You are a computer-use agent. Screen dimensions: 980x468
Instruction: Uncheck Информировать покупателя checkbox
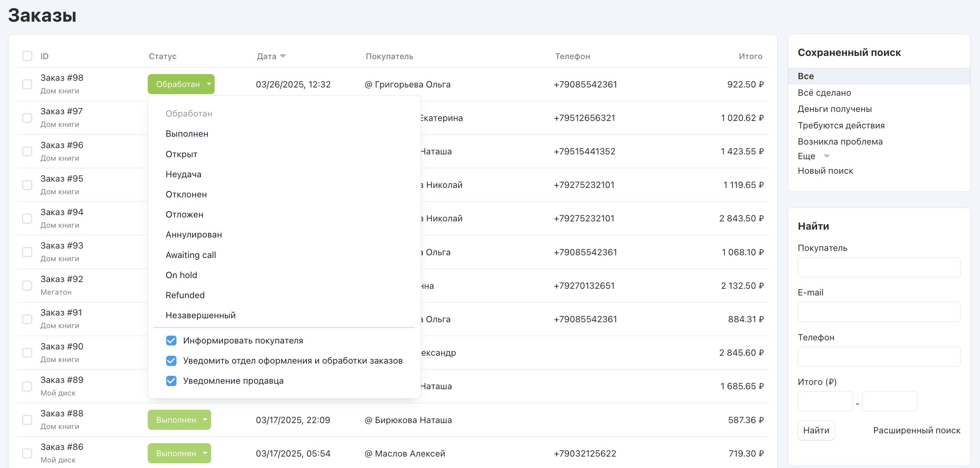[171, 341]
